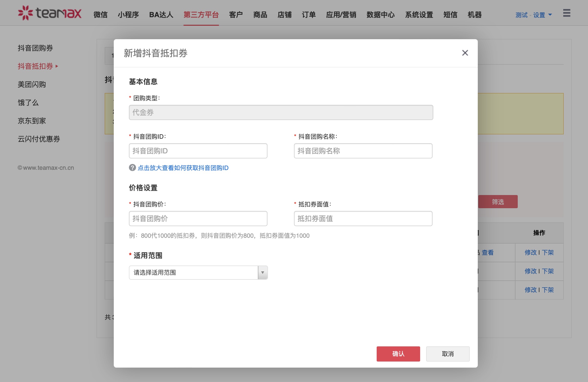Expand the 请选择适用范围 dropdown

(x=193, y=272)
